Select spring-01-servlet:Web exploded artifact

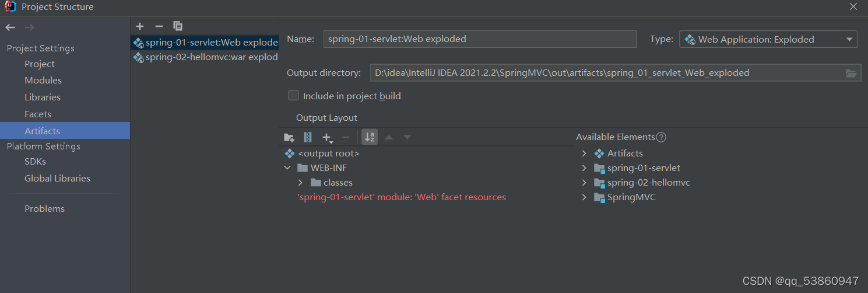tap(205, 43)
